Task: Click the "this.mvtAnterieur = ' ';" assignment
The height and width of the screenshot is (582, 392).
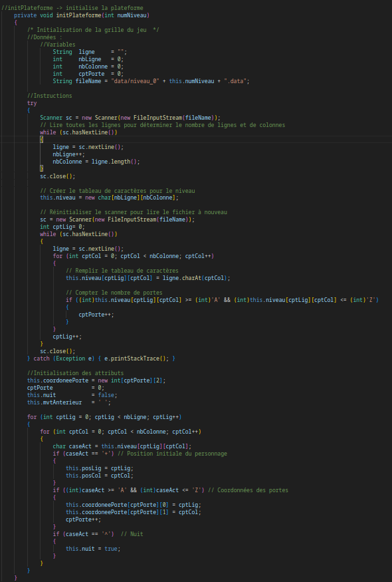Action: tap(69, 402)
